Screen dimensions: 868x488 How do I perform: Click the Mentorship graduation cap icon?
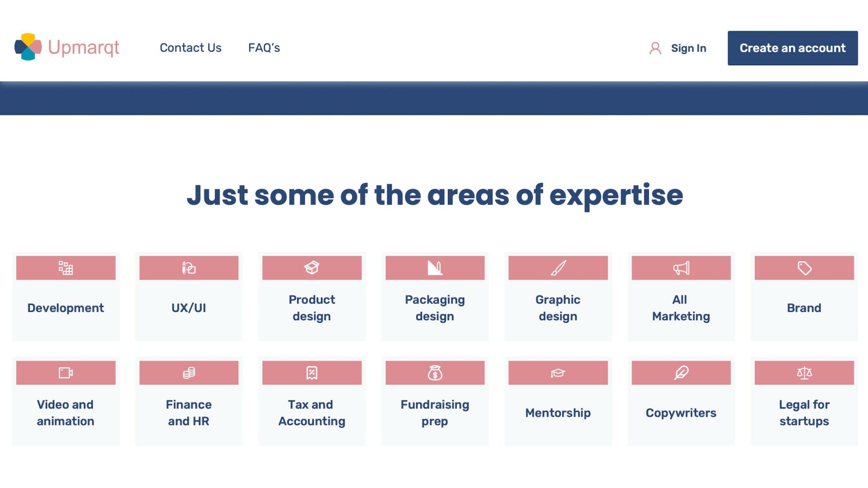[x=558, y=373]
